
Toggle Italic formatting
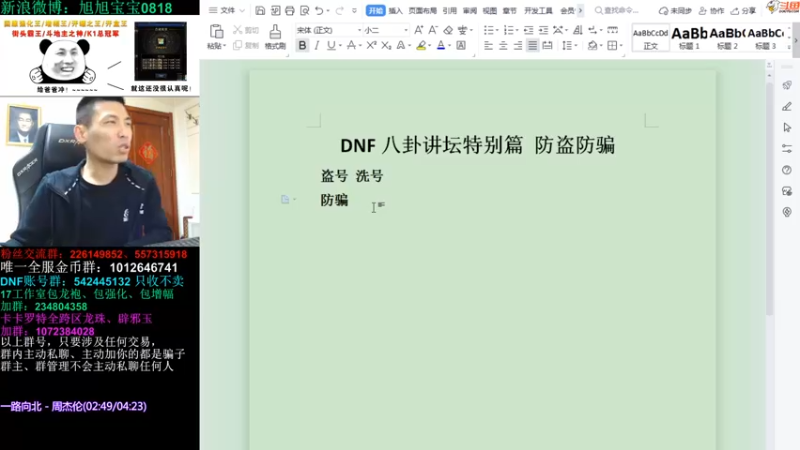(317, 45)
